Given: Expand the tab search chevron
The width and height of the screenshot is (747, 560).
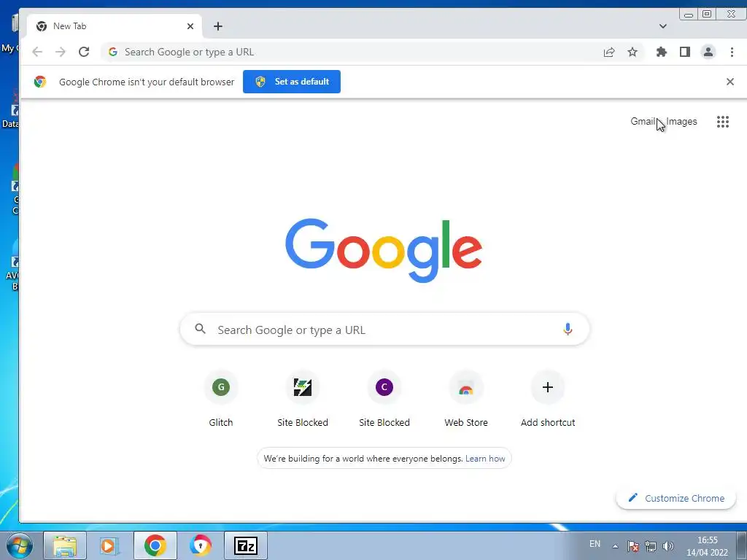Looking at the screenshot, I should 662,26.
